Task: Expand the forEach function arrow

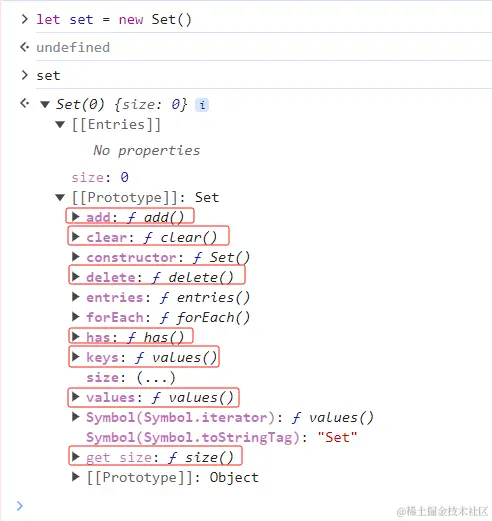Action: pos(76,317)
